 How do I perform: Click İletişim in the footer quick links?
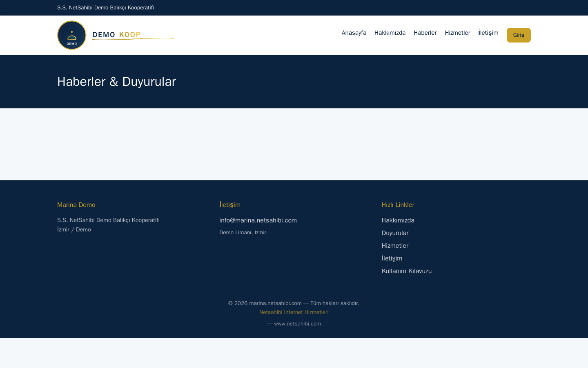point(392,258)
